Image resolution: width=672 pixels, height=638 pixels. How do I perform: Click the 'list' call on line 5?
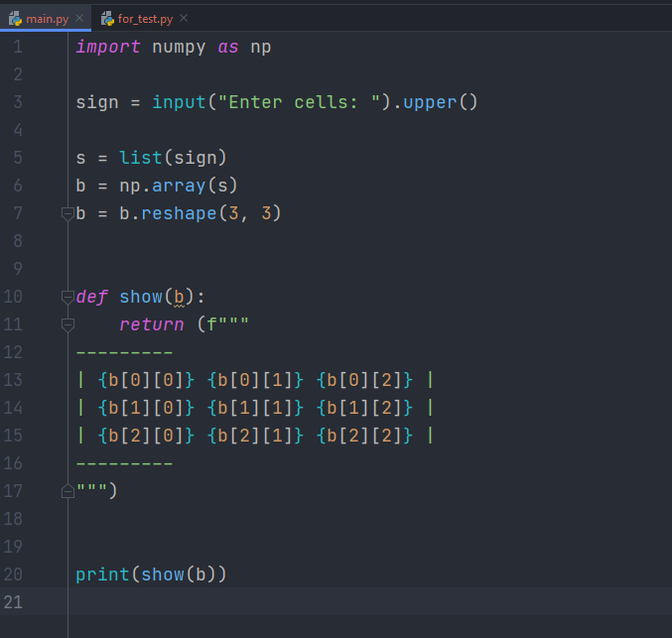coord(141,158)
